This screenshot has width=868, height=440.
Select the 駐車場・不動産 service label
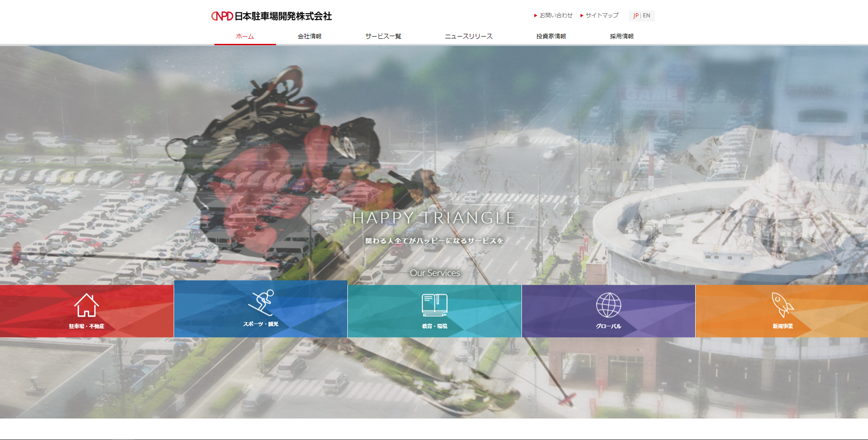(x=86, y=326)
